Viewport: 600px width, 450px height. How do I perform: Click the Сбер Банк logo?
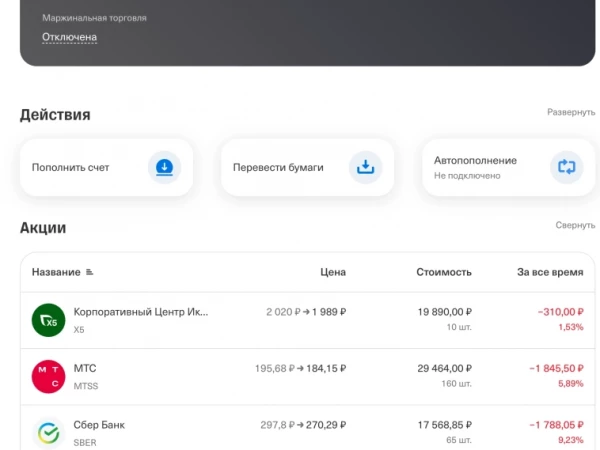tap(48, 433)
